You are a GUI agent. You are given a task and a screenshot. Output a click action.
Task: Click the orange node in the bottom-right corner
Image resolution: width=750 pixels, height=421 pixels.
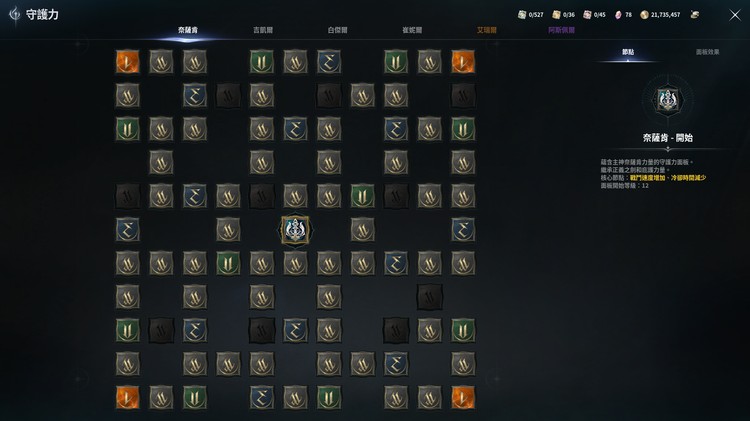(x=463, y=398)
